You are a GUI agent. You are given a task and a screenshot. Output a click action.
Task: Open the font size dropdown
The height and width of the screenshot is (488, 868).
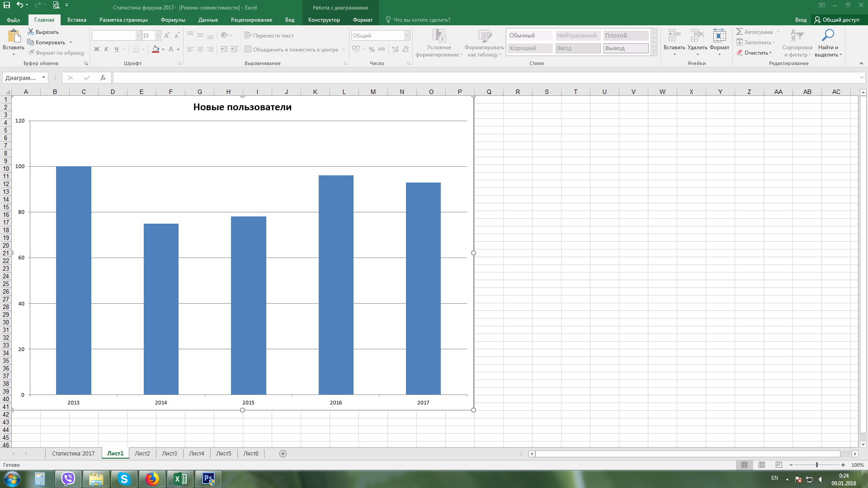point(158,36)
